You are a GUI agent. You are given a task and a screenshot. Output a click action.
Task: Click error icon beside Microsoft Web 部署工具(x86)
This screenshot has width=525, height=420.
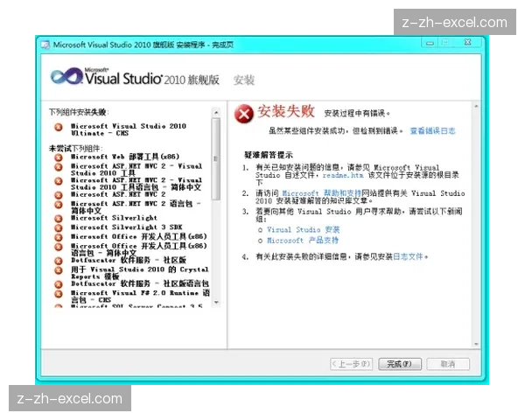point(59,157)
